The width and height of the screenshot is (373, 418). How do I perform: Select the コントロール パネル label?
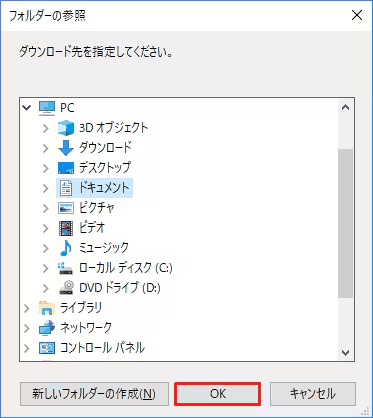coord(102,348)
